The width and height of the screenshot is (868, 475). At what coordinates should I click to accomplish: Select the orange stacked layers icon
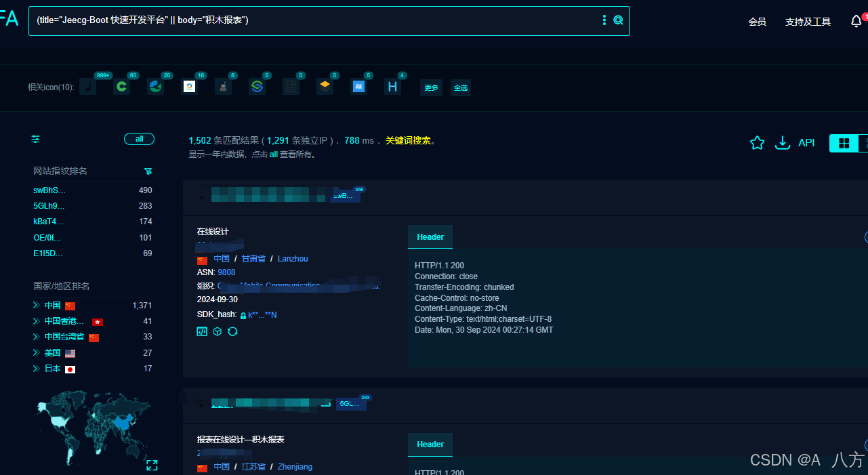325,86
